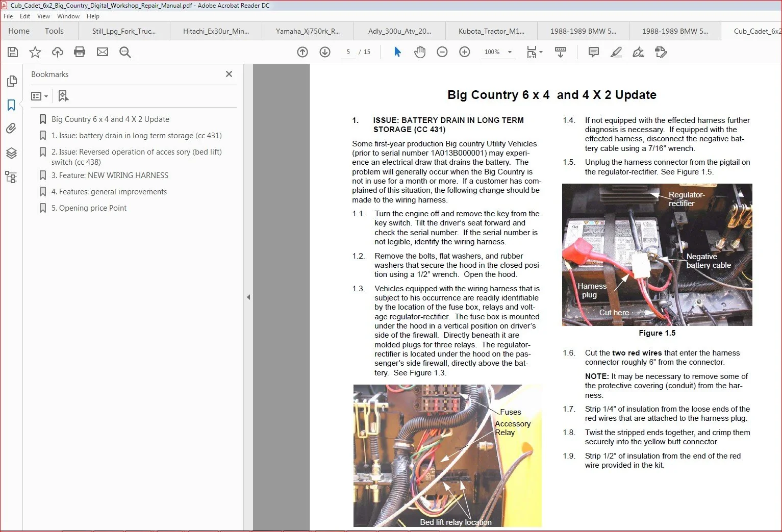Open the View menu
The height and width of the screenshot is (532, 782).
click(44, 16)
